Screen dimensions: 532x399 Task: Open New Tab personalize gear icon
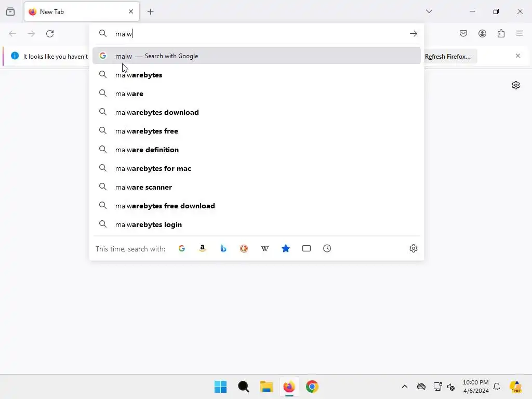point(516,85)
